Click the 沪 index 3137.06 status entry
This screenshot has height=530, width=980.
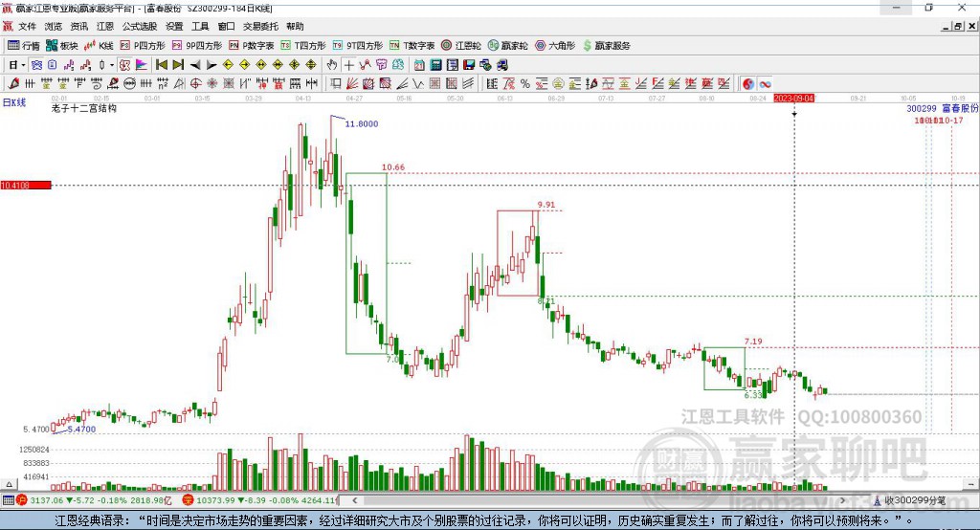(94, 500)
